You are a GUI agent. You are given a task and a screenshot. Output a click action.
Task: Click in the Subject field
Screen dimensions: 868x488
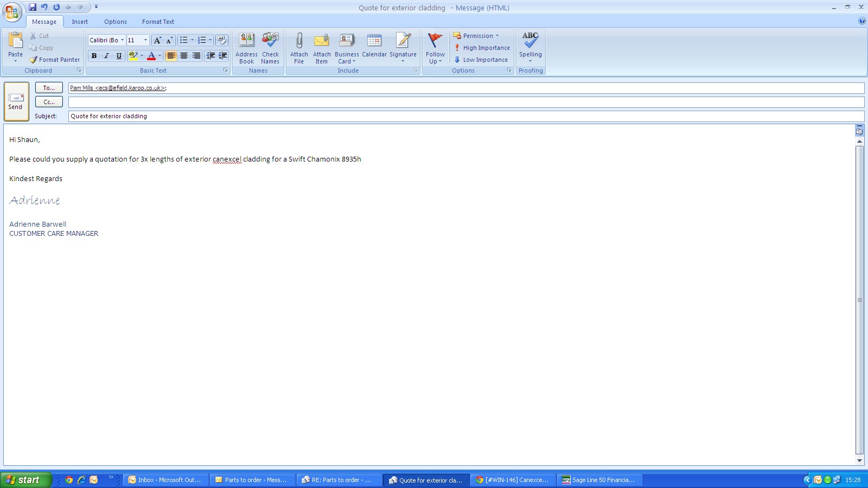pos(466,116)
